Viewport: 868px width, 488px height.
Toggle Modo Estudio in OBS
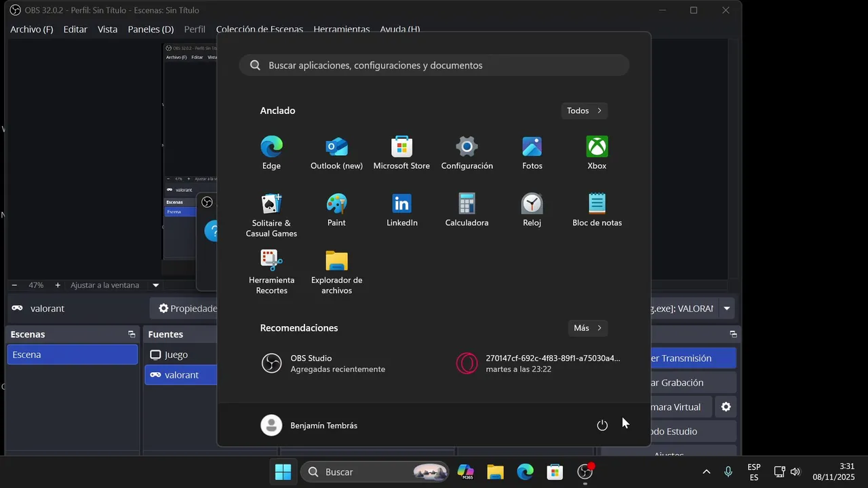coord(694,431)
